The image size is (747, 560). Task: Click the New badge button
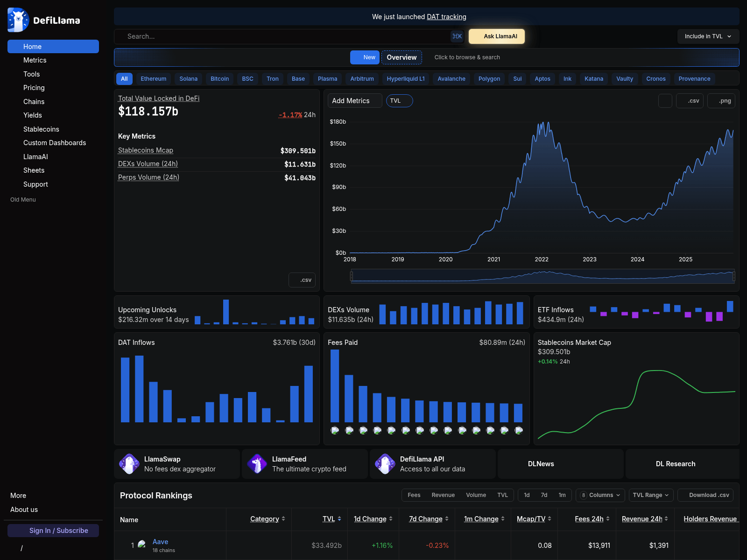tap(365, 57)
